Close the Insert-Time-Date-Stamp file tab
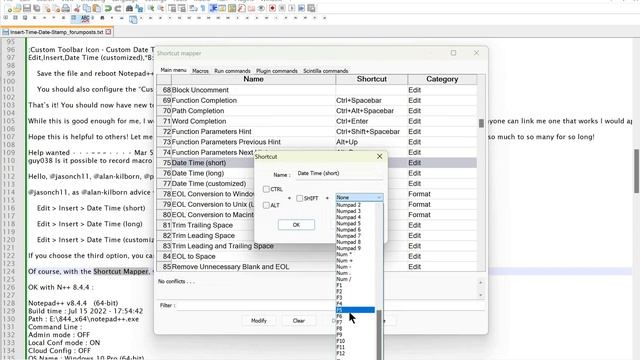This screenshot has width=640, height=360. 108,32
